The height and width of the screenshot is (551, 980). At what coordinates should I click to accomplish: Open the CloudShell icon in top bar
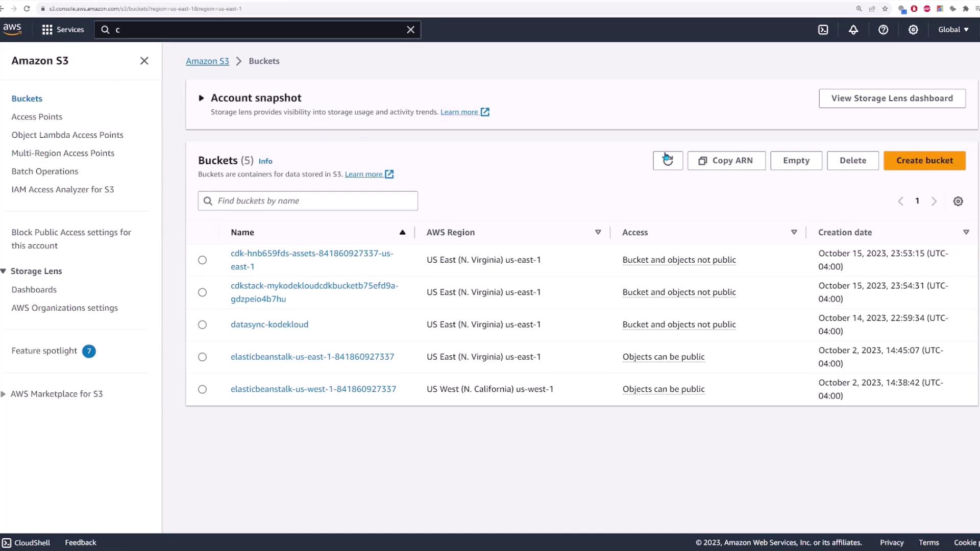tap(823, 30)
